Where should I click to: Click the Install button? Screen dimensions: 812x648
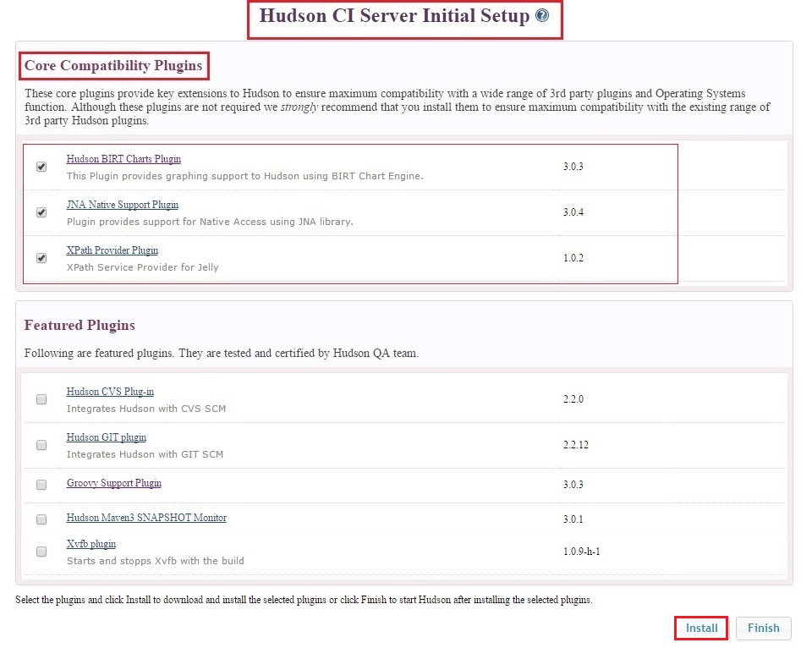pos(702,629)
